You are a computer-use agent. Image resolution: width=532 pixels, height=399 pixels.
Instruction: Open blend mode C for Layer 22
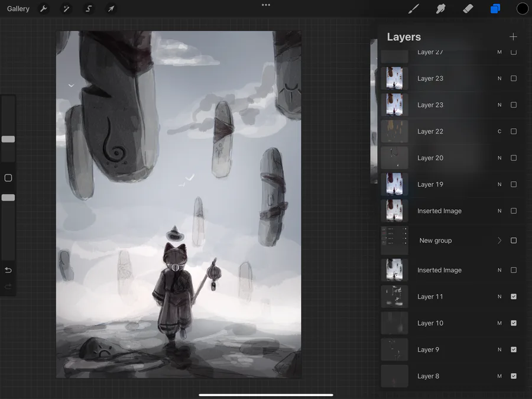[499, 131]
